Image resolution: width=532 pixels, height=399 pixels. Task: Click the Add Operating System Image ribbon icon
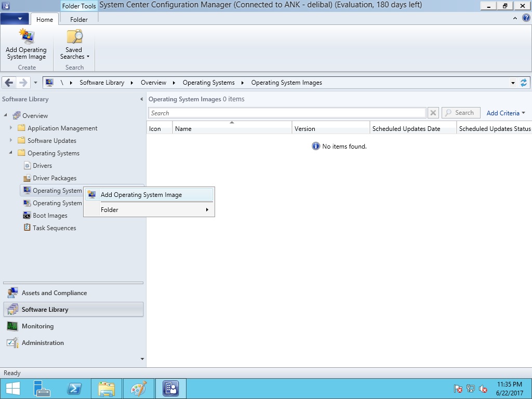pyautogui.click(x=26, y=37)
